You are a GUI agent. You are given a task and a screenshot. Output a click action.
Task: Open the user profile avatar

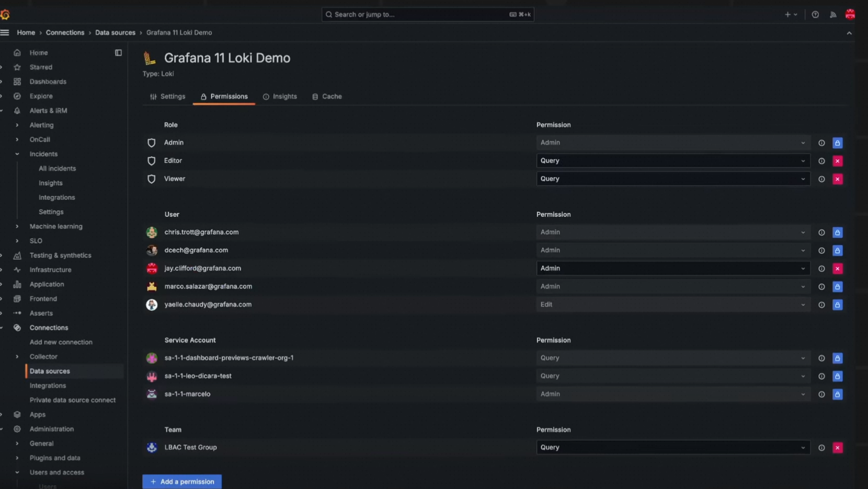click(x=850, y=14)
